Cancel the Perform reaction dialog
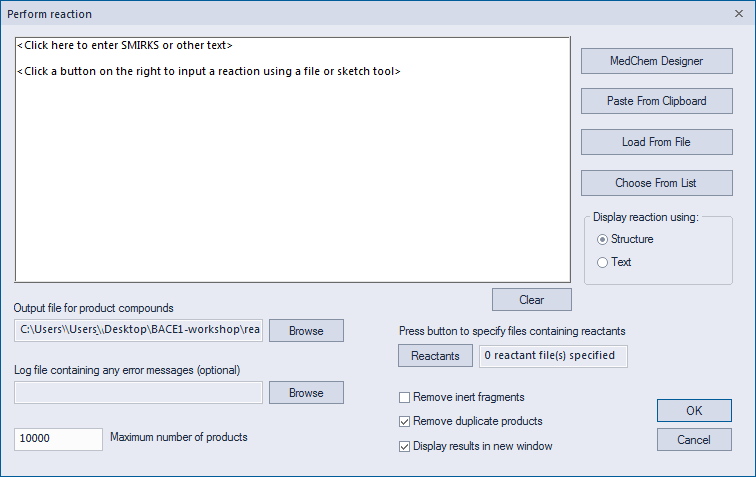The image size is (756, 477). 694,439
